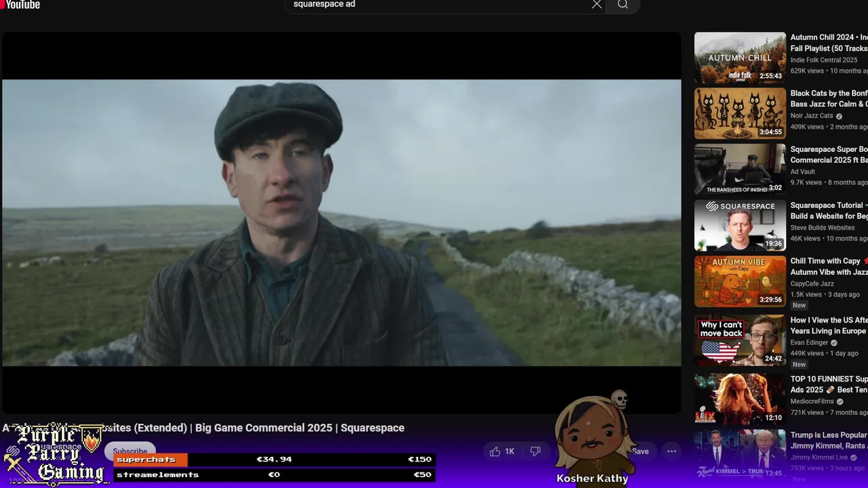Viewport: 868px width, 488px height.
Task: Click the €150 superchats goal amount
Action: [419, 460]
